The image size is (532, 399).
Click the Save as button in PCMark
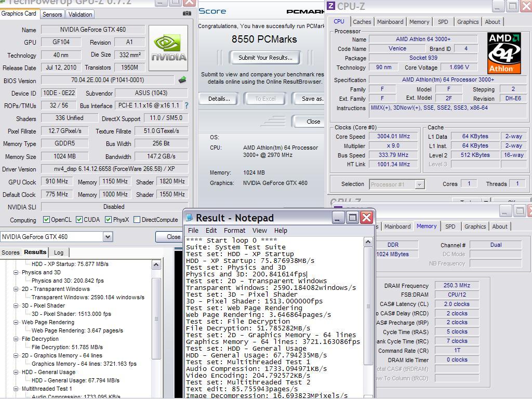tap(309, 99)
